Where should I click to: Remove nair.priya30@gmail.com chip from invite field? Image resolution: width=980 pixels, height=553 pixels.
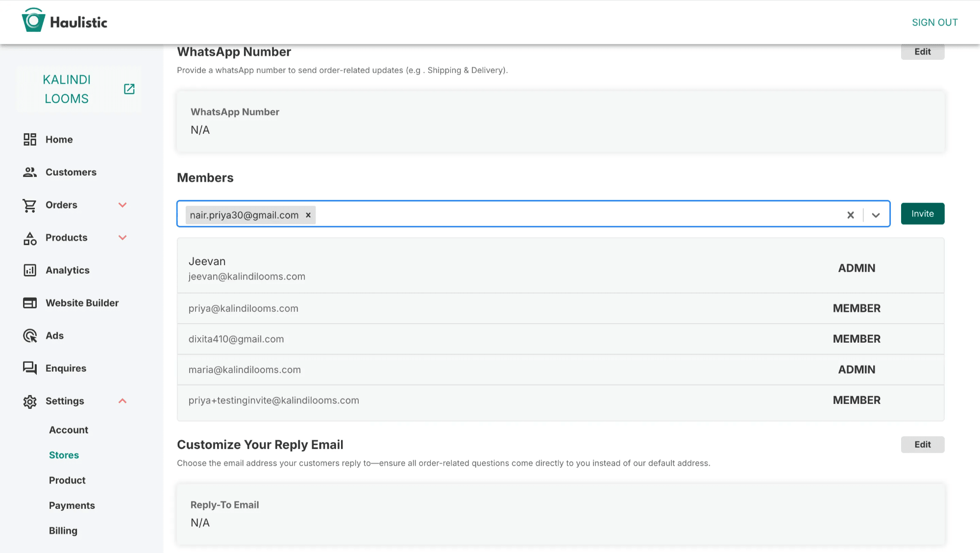click(x=308, y=215)
